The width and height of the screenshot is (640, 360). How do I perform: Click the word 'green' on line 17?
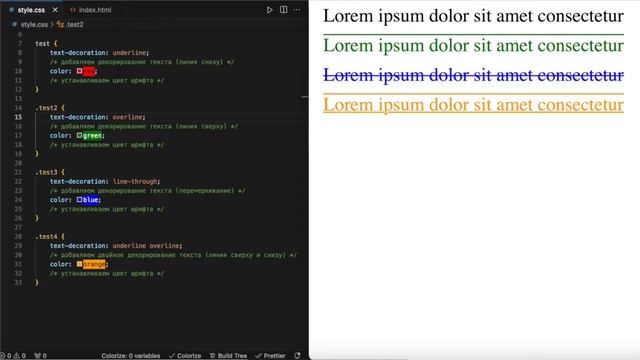pyautogui.click(x=92, y=136)
